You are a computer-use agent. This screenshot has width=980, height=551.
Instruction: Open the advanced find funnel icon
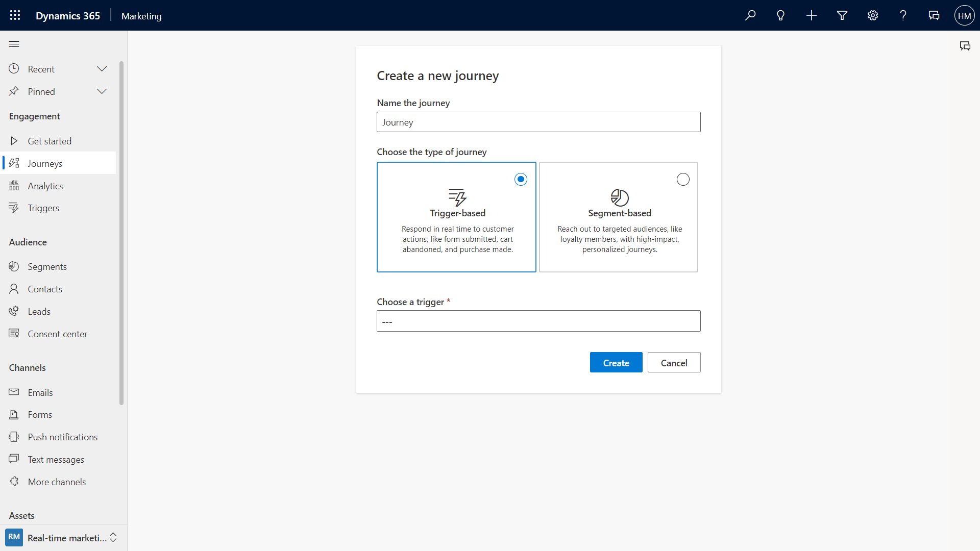[x=842, y=15]
